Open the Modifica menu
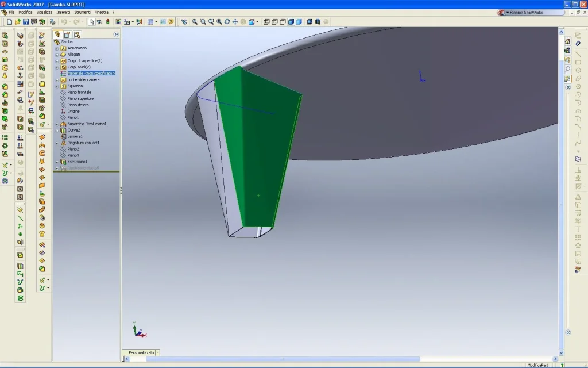This screenshot has width=588, height=368. click(x=25, y=13)
